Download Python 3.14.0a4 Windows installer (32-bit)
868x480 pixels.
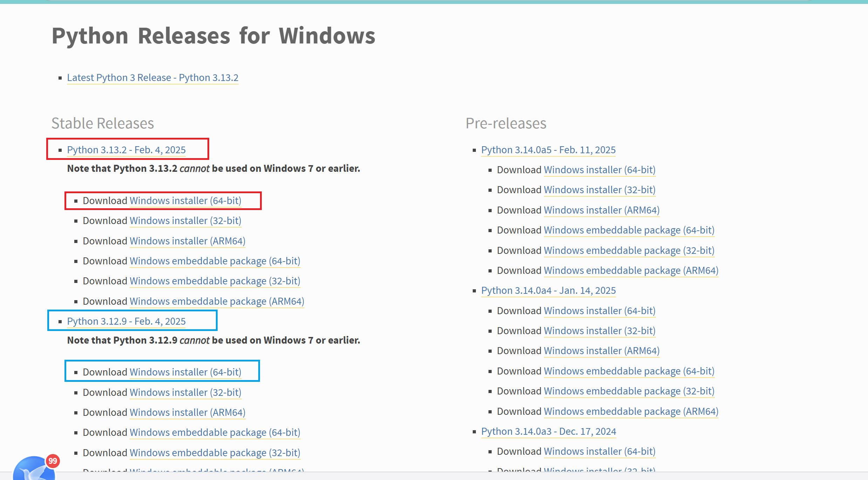pyautogui.click(x=599, y=331)
